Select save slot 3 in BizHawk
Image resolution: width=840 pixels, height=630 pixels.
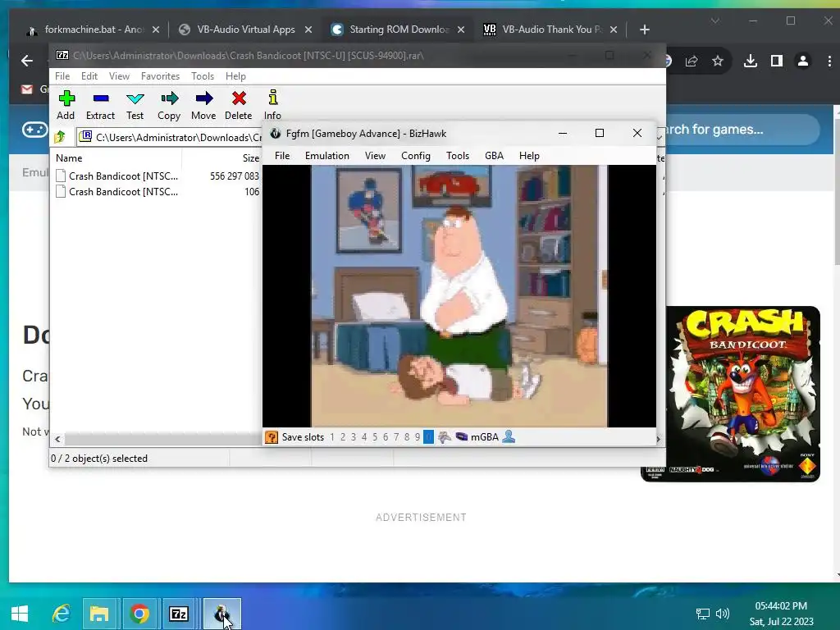(x=354, y=437)
